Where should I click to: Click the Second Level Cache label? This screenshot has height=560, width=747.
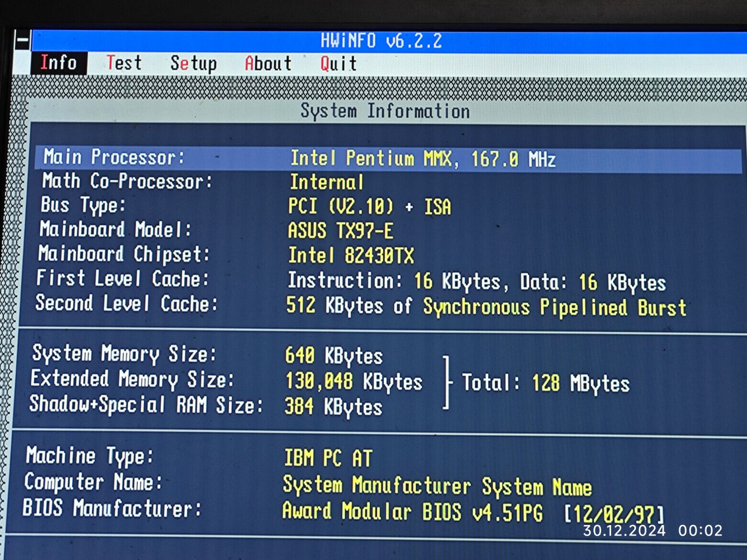[126, 304]
